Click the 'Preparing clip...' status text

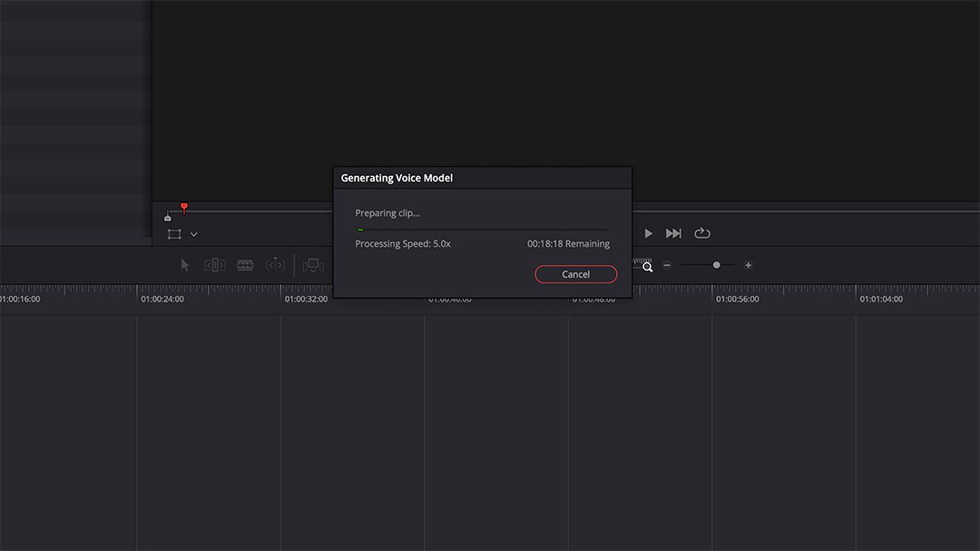click(387, 212)
